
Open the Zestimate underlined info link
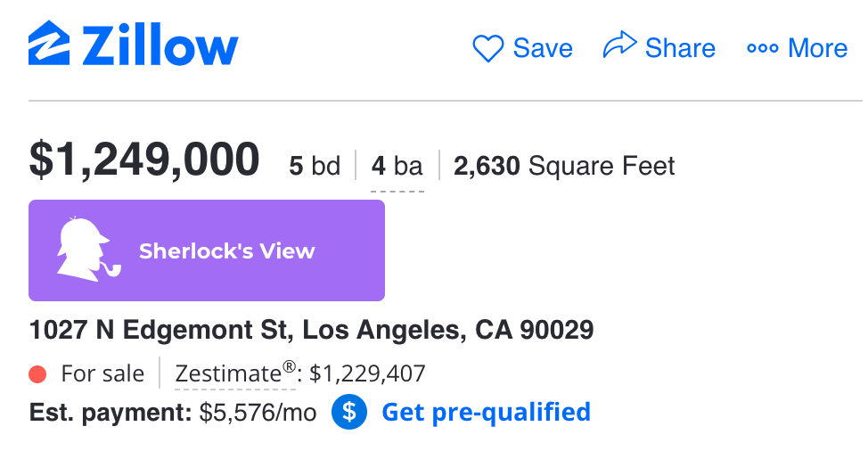(235, 374)
